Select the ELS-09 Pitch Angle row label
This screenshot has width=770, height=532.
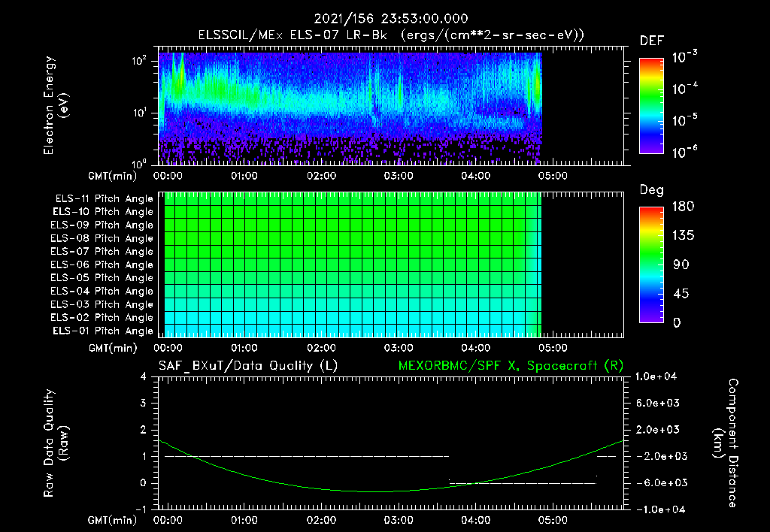point(102,225)
